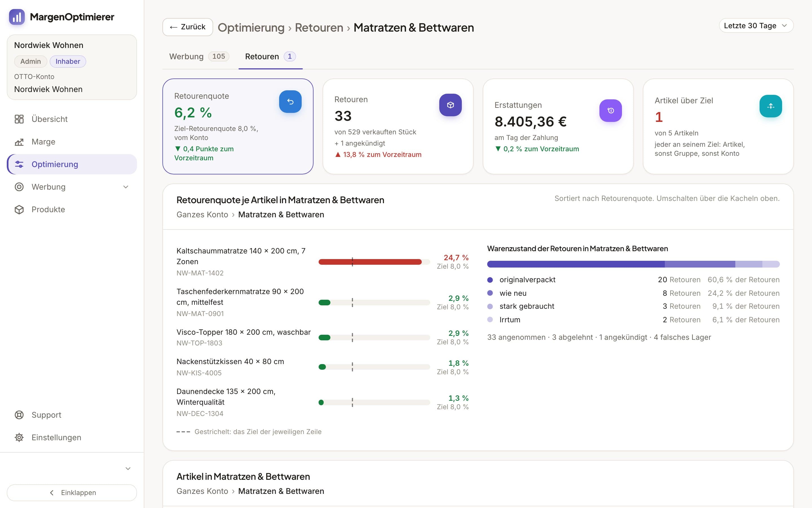The height and width of the screenshot is (508, 812).
Task: Open Übersicht in the sidebar menu
Action: tap(72, 119)
